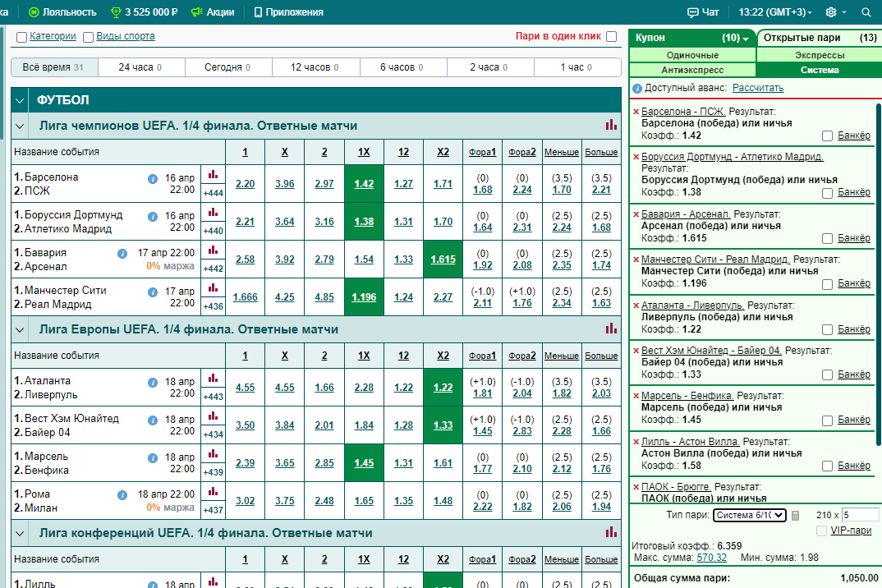This screenshot has height=588, width=882.
Task: Mark Барселона - ПСЖ as Банкёр
Action: point(828,136)
